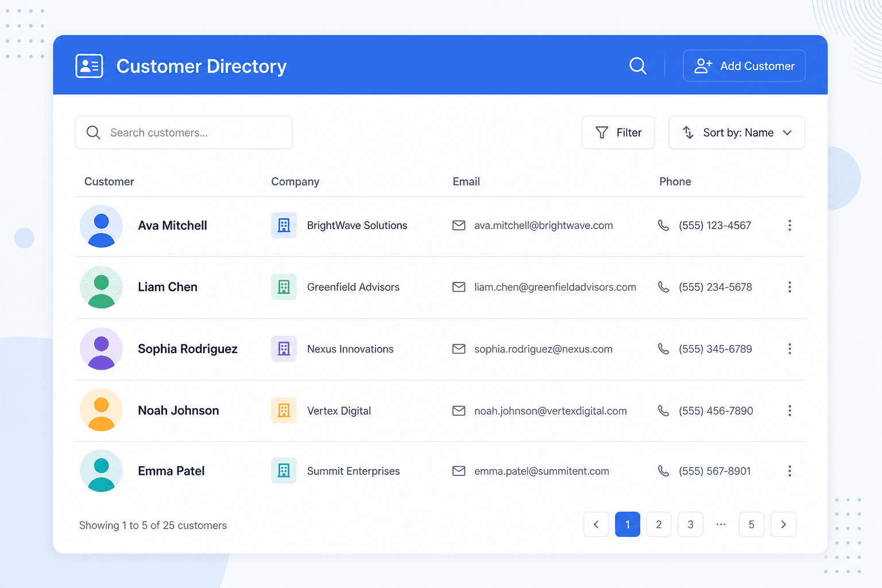Open Sophia Rodriguez's purple avatar

click(101, 349)
